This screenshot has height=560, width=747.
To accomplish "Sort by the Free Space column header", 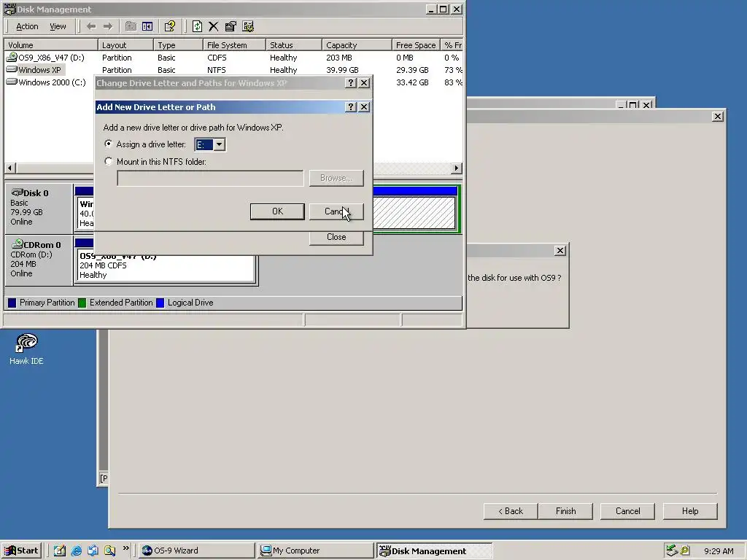I will click(416, 44).
